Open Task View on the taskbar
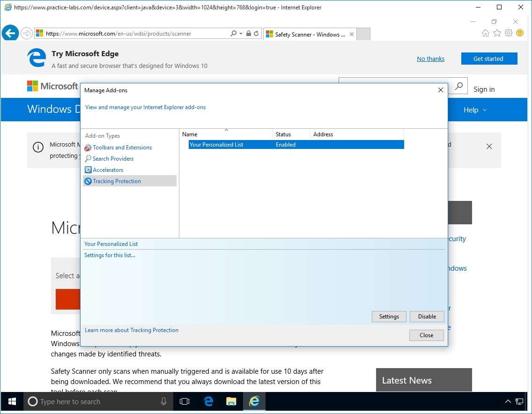532x414 pixels. click(185, 401)
